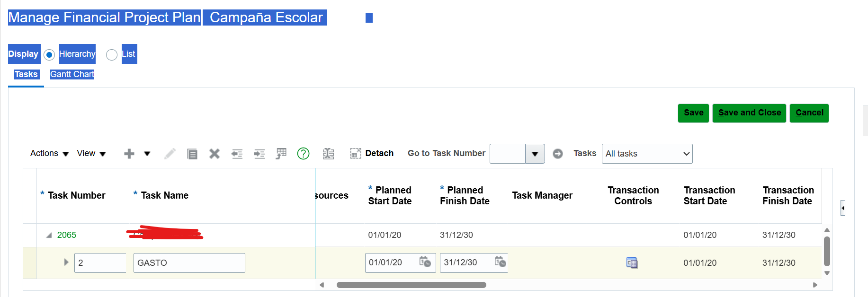The width and height of the screenshot is (868, 297).
Task: Click the go arrow beside Task Number
Action: click(558, 154)
